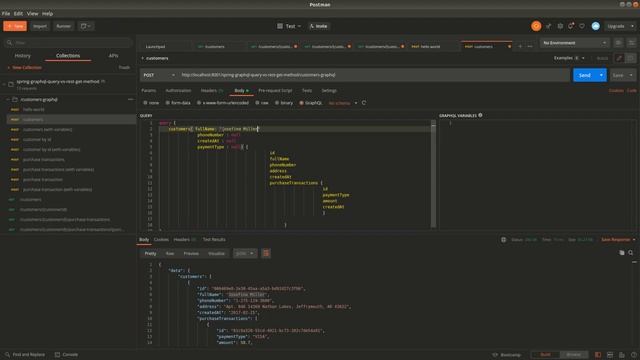640x360 pixels.
Task: Focus the sidebar Filter search field
Action: click(69, 42)
